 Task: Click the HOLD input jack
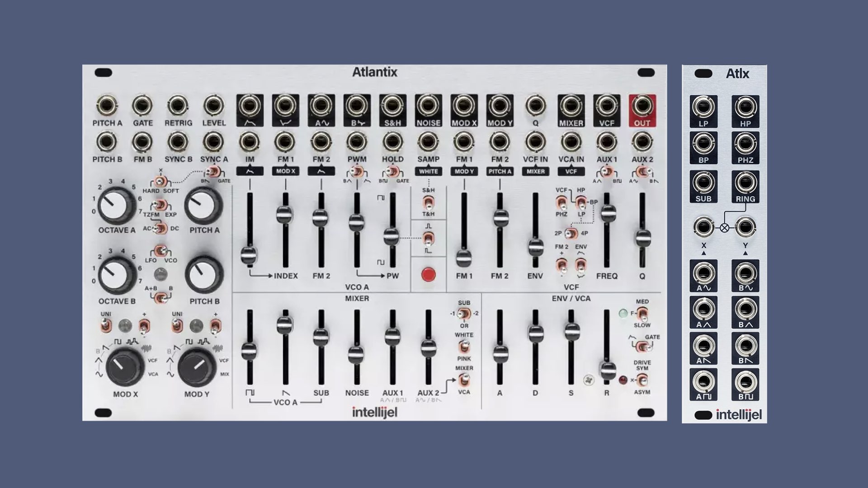[392, 142]
